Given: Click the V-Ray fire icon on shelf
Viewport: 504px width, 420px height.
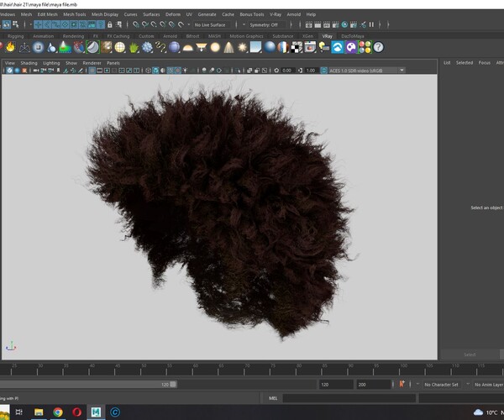Looking at the screenshot, I should [11, 47].
